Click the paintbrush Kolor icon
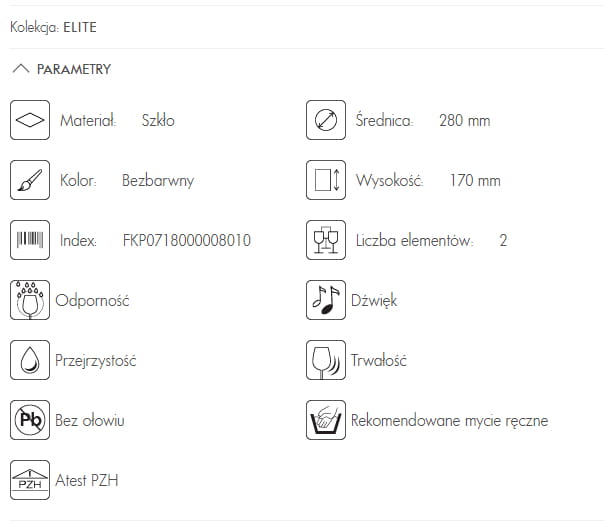 (x=30, y=181)
